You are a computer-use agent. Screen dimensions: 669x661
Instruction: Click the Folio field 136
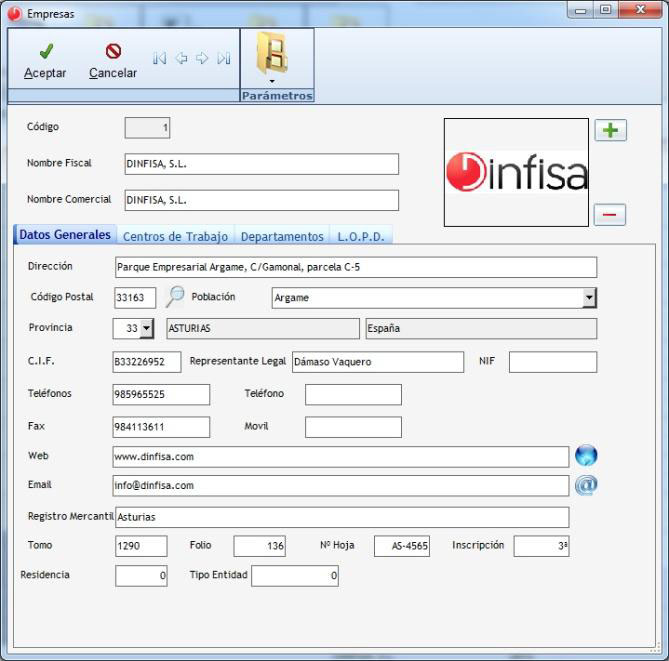click(260, 546)
